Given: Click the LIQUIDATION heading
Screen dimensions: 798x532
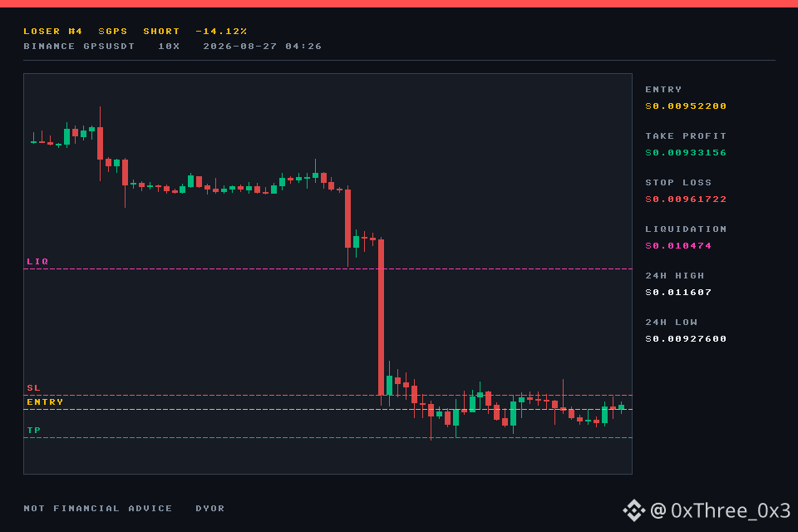Looking at the screenshot, I should click(x=686, y=229).
